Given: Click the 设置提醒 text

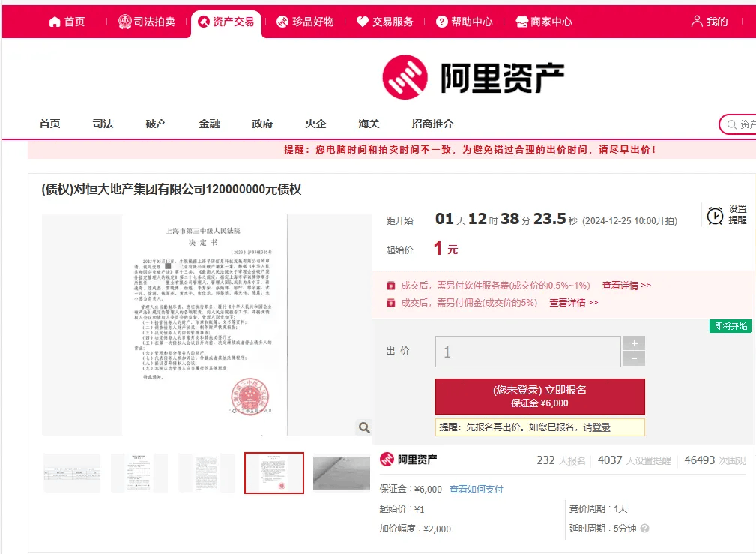Looking at the screenshot, I should [x=737, y=214].
